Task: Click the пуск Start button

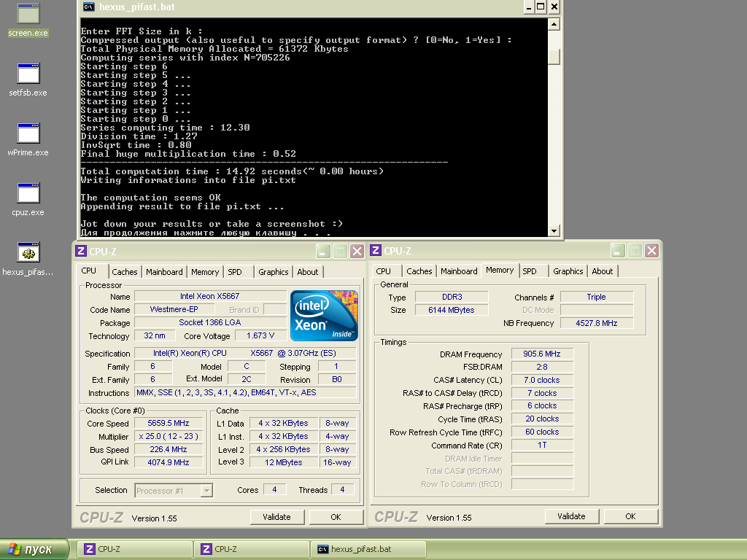Action: [34, 550]
